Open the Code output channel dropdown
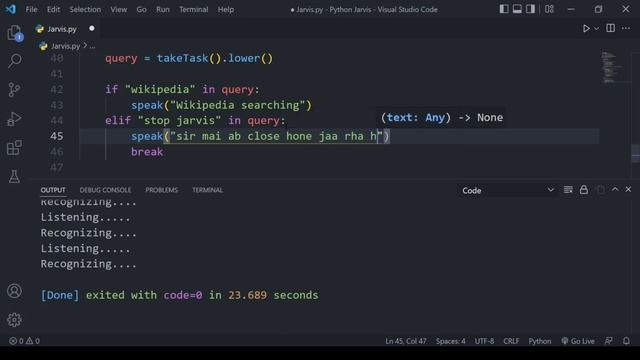The width and height of the screenshot is (640, 360). point(508,190)
